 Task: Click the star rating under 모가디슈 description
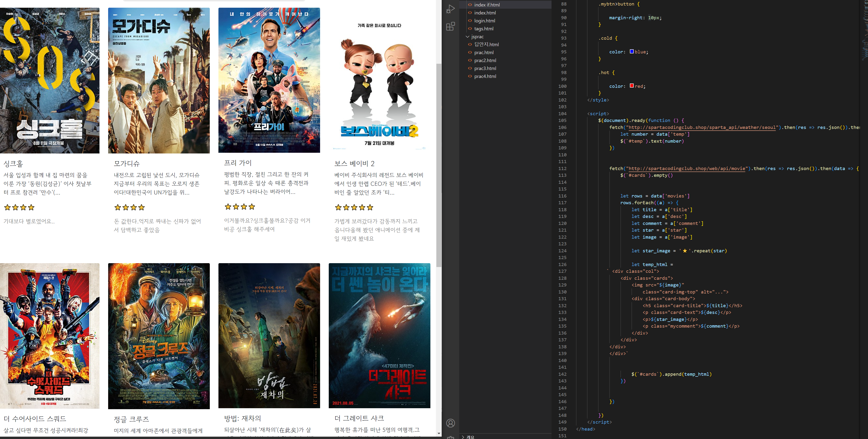point(130,207)
